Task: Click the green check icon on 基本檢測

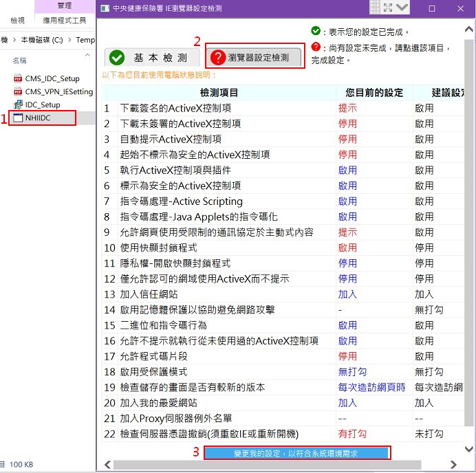Action: 117,58
